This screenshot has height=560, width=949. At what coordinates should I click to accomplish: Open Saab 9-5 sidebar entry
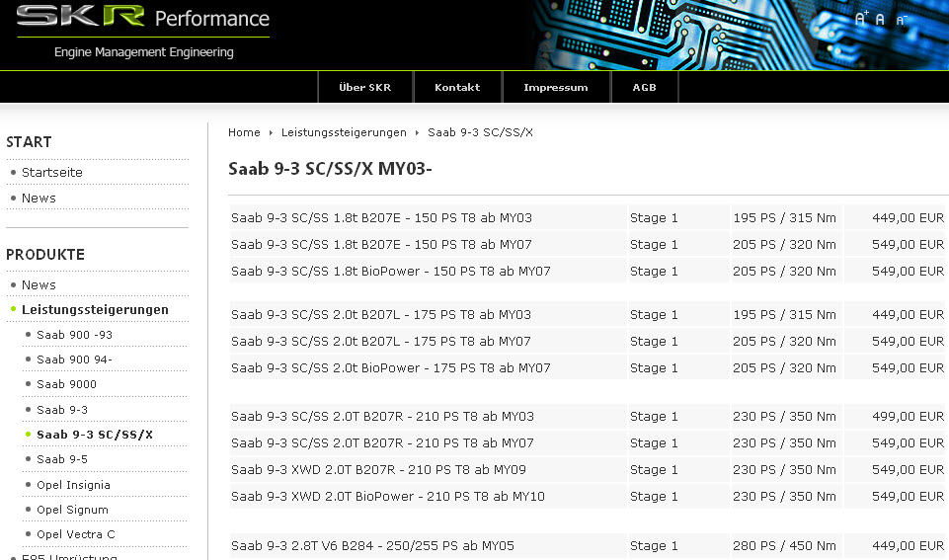(62, 459)
